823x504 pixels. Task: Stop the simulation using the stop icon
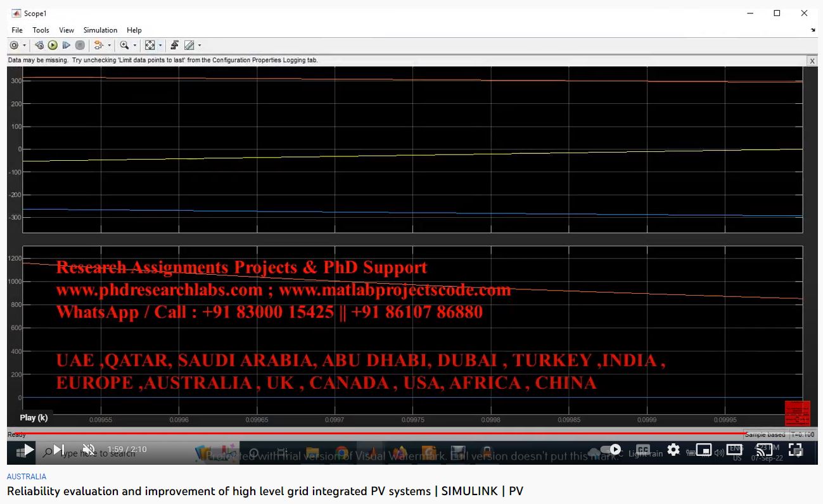pos(80,46)
